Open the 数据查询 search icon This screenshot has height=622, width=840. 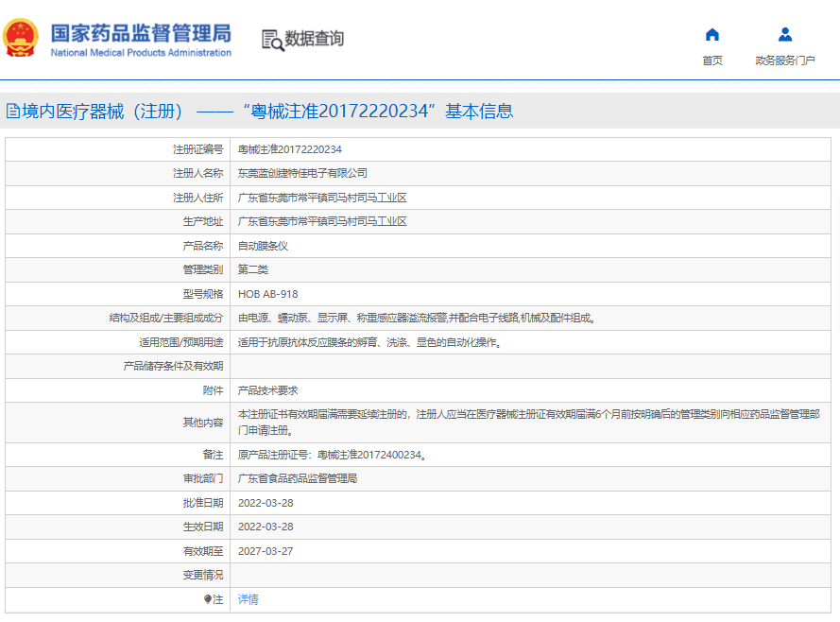273,41
